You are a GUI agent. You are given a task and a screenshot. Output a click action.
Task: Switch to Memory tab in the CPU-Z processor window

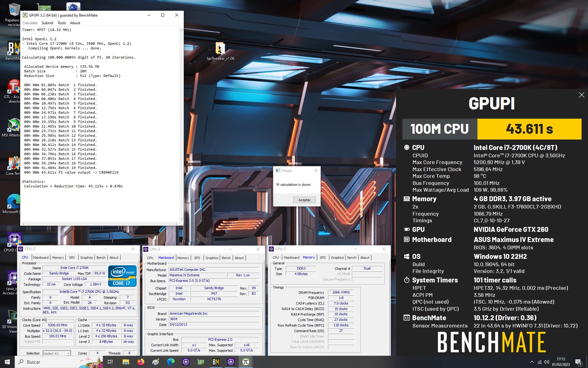click(x=58, y=258)
